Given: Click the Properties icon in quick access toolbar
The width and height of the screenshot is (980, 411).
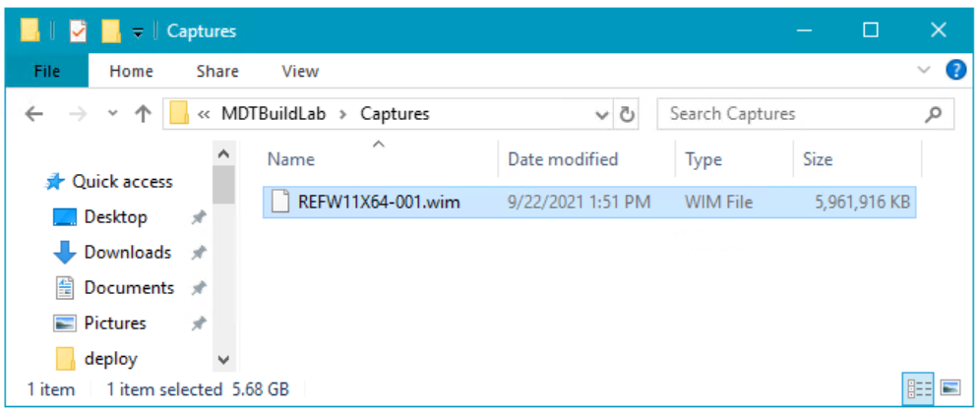Looking at the screenshot, I should point(79,30).
